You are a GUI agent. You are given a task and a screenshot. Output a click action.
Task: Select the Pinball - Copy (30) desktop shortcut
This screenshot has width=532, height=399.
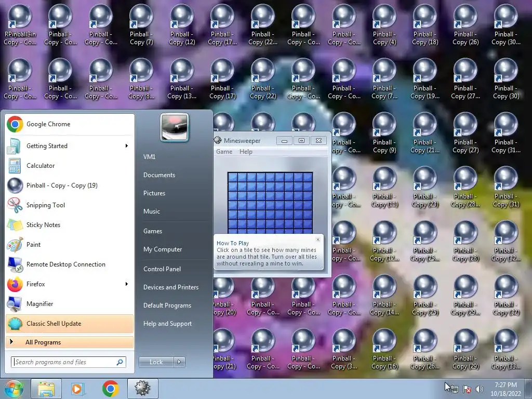(x=506, y=79)
